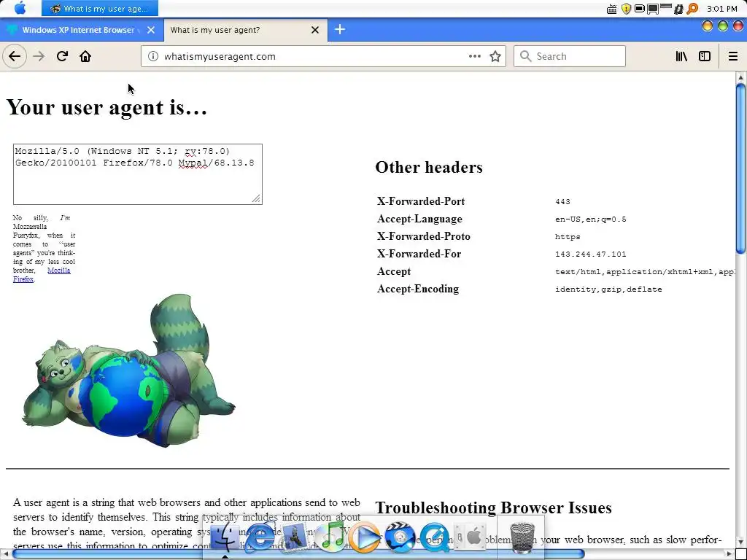This screenshot has width=747, height=560.
Task: Launch iTunes from the dock
Action: click(x=330, y=537)
